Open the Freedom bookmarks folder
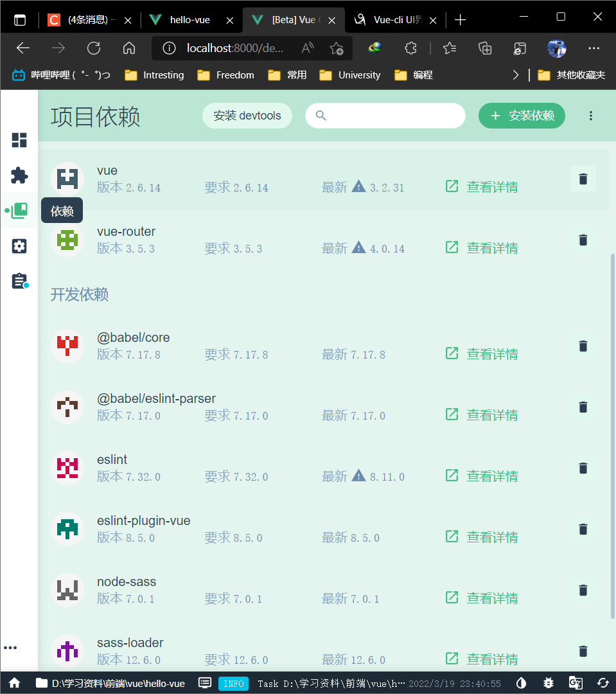The height and width of the screenshot is (694, 616). pyautogui.click(x=225, y=75)
